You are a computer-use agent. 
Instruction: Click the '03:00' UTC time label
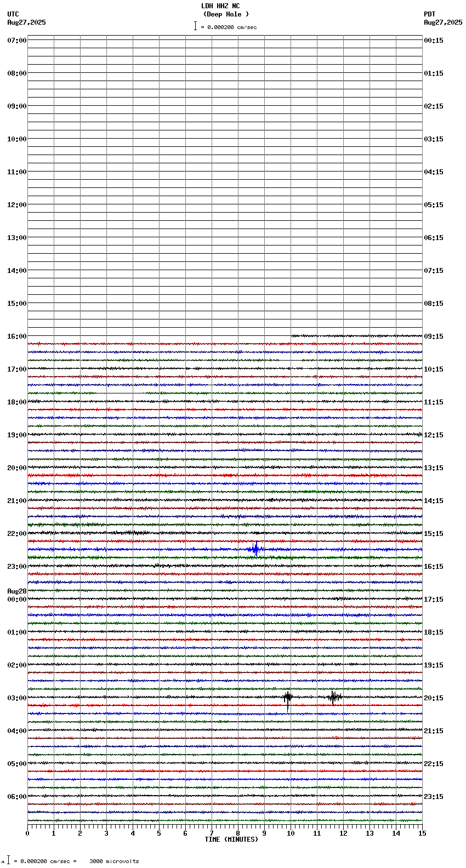pyautogui.click(x=17, y=698)
